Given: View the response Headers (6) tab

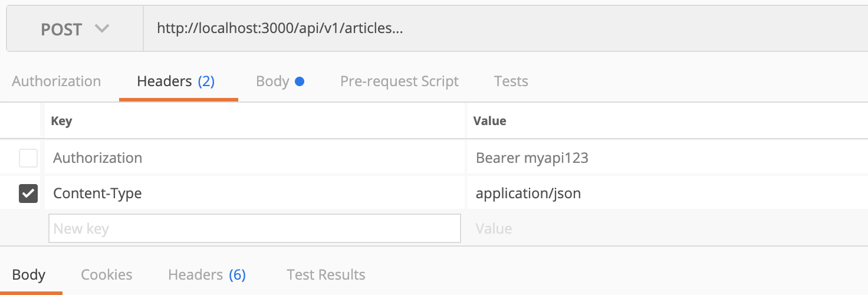Looking at the screenshot, I should click(206, 274).
